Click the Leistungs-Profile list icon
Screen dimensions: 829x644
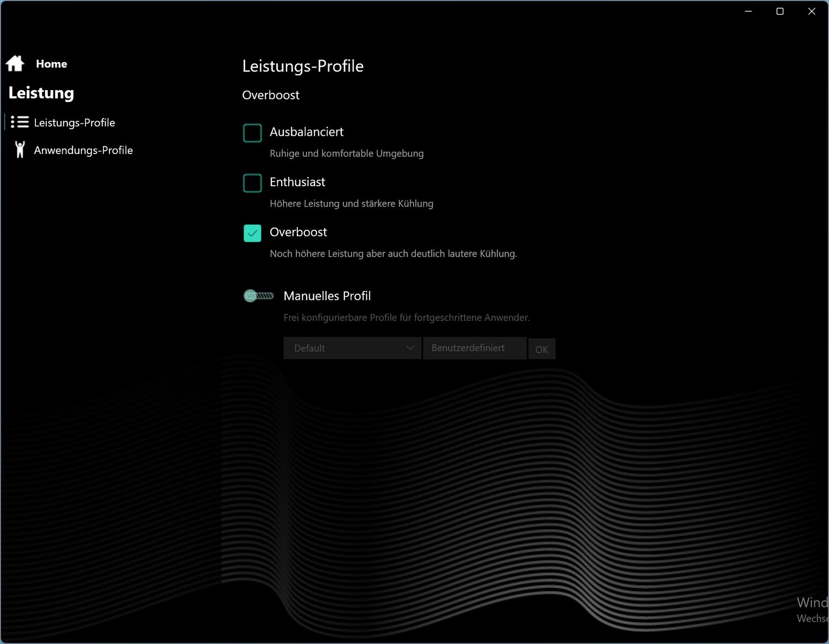[20, 122]
